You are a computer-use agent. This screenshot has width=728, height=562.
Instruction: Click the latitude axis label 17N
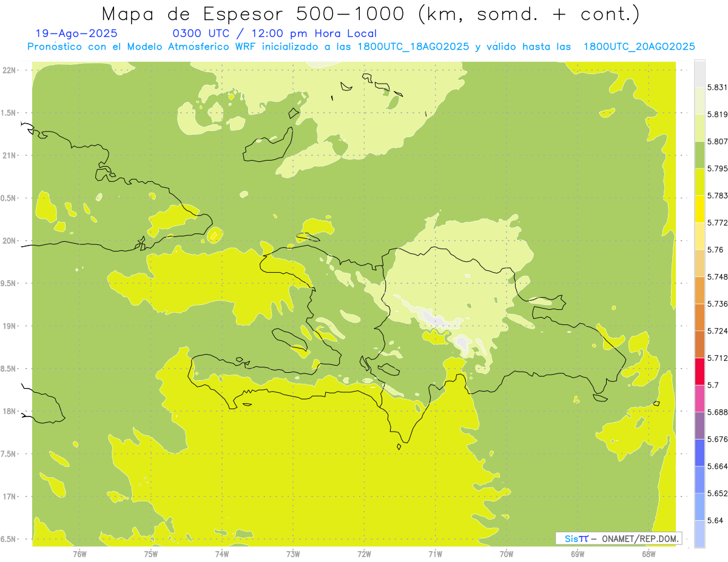9,497
